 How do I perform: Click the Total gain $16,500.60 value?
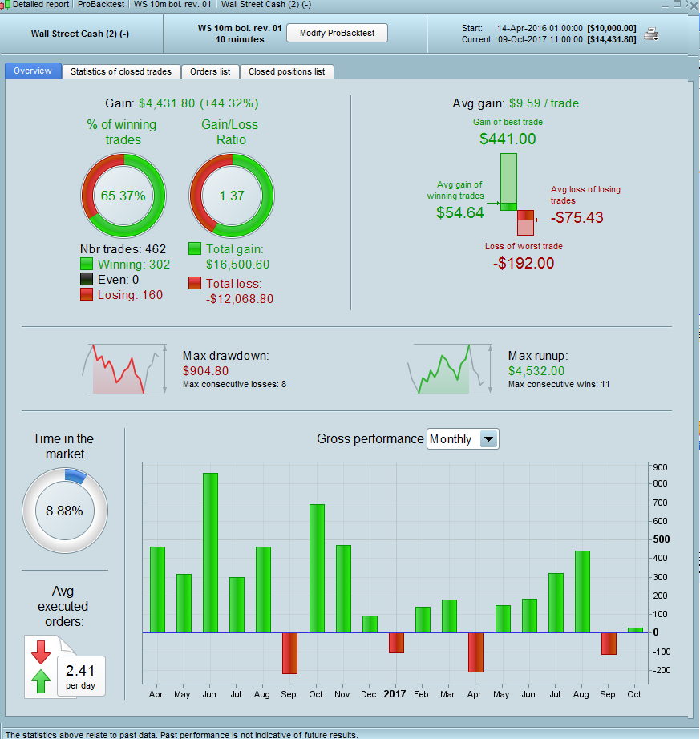(237, 265)
